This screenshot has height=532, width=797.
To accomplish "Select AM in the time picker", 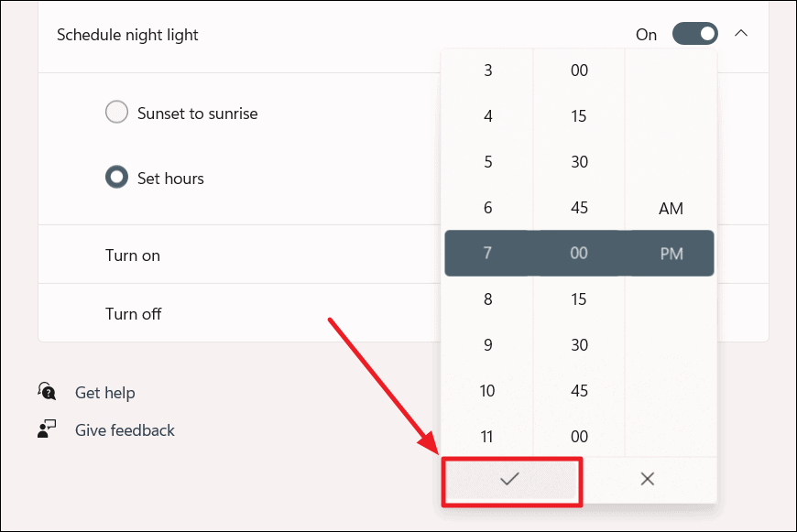I will pos(670,208).
